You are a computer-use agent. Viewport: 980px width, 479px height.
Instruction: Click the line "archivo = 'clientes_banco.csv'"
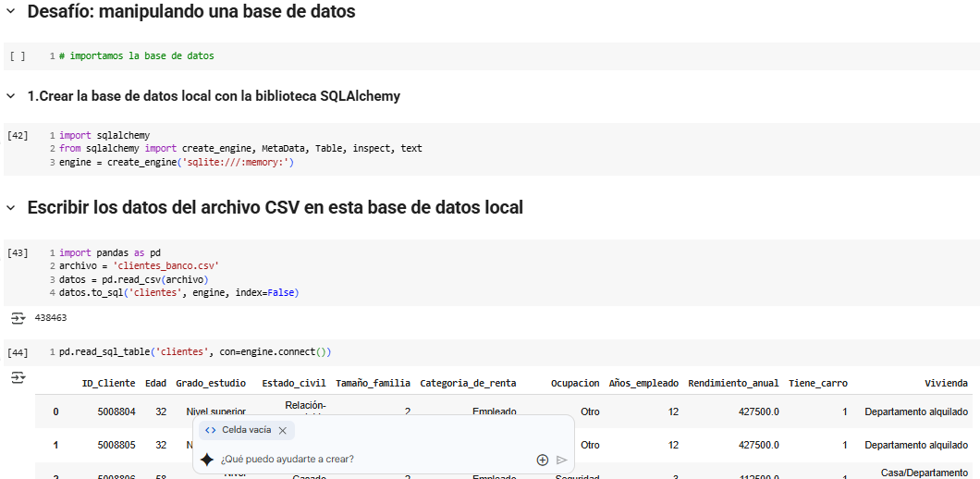(x=139, y=265)
